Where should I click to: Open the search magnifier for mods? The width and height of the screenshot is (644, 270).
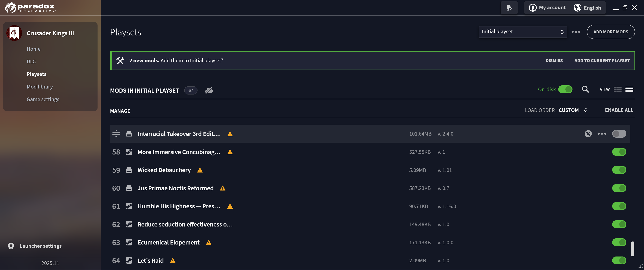point(585,89)
